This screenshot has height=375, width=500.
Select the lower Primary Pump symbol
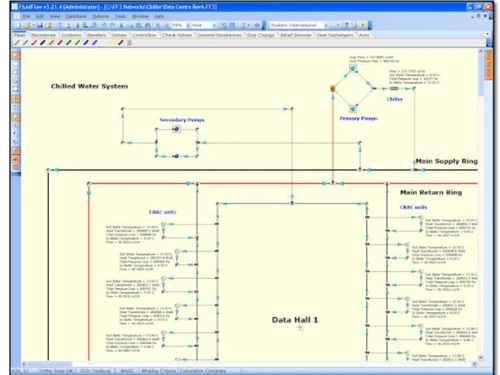(x=353, y=109)
